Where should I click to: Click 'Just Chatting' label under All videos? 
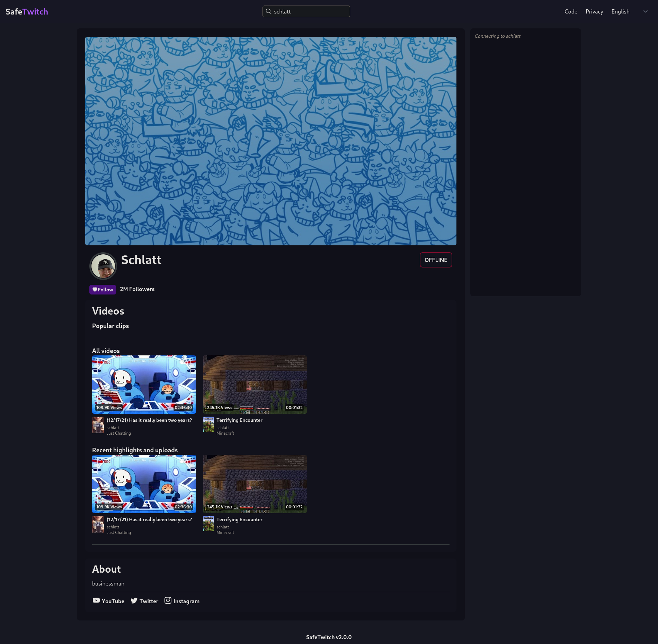(x=119, y=433)
